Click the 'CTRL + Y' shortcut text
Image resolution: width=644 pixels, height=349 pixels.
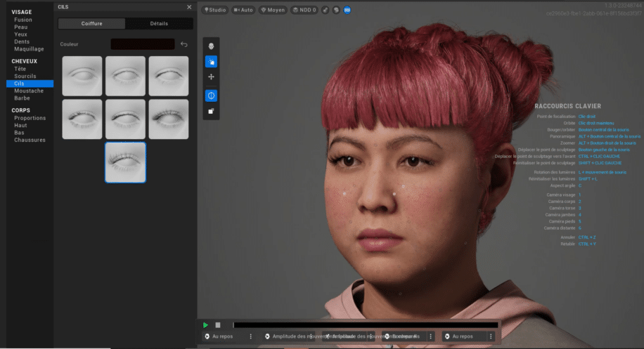pyautogui.click(x=587, y=244)
